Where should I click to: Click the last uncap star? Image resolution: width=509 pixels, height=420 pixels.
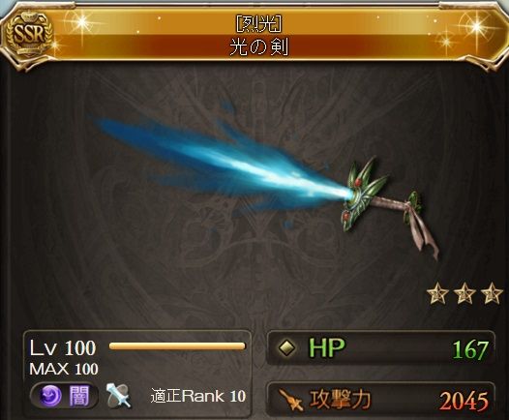492,293
